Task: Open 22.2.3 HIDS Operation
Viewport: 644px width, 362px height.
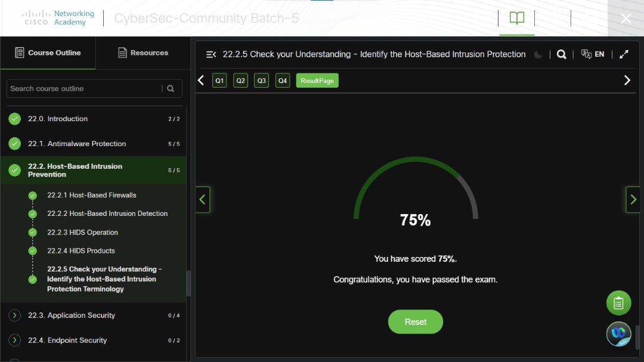Action: pyautogui.click(x=82, y=233)
